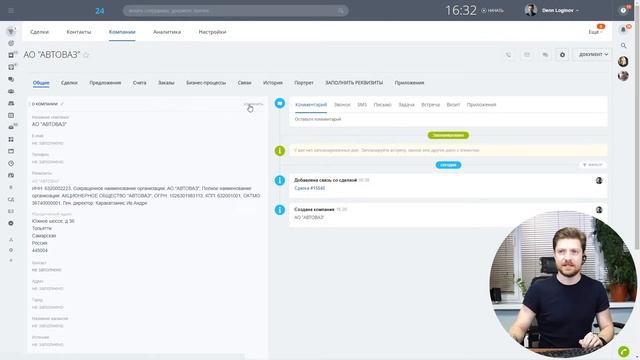Open the Сделка #15545 link

click(x=310, y=188)
